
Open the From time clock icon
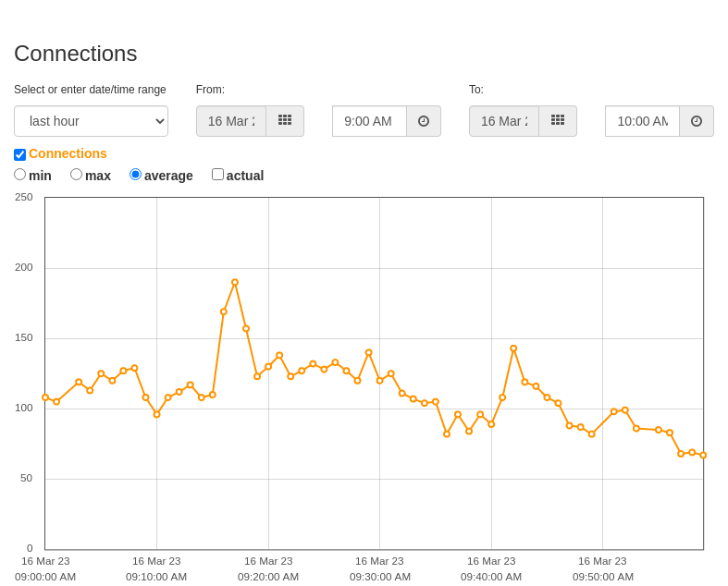(x=424, y=121)
